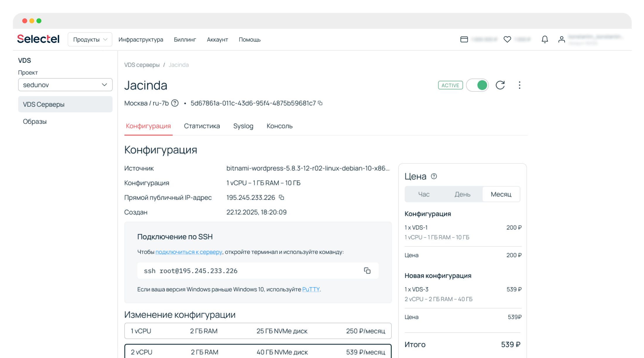The width and height of the screenshot is (644, 358).
Task: Open the Продукты dropdown
Action: pyautogui.click(x=90, y=39)
